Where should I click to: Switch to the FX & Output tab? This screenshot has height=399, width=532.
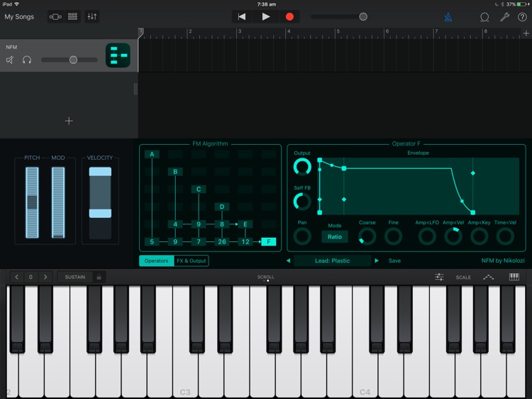pyautogui.click(x=192, y=261)
